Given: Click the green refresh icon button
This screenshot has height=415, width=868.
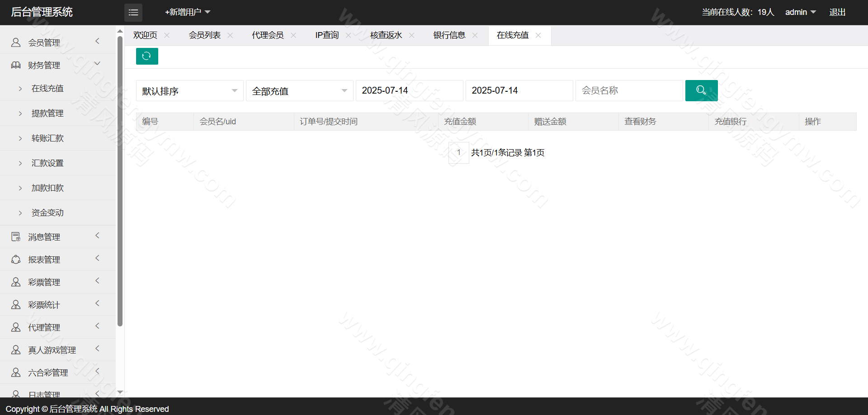Looking at the screenshot, I should [x=147, y=56].
